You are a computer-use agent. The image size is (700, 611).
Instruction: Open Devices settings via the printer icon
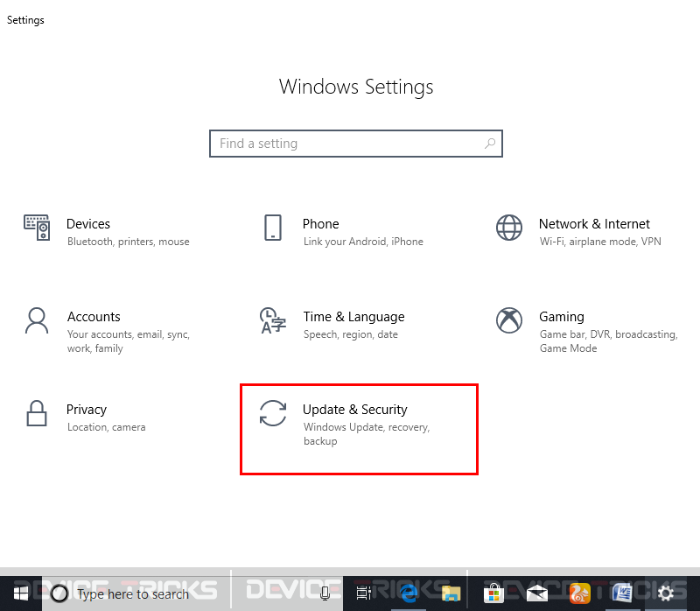click(36, 228)
